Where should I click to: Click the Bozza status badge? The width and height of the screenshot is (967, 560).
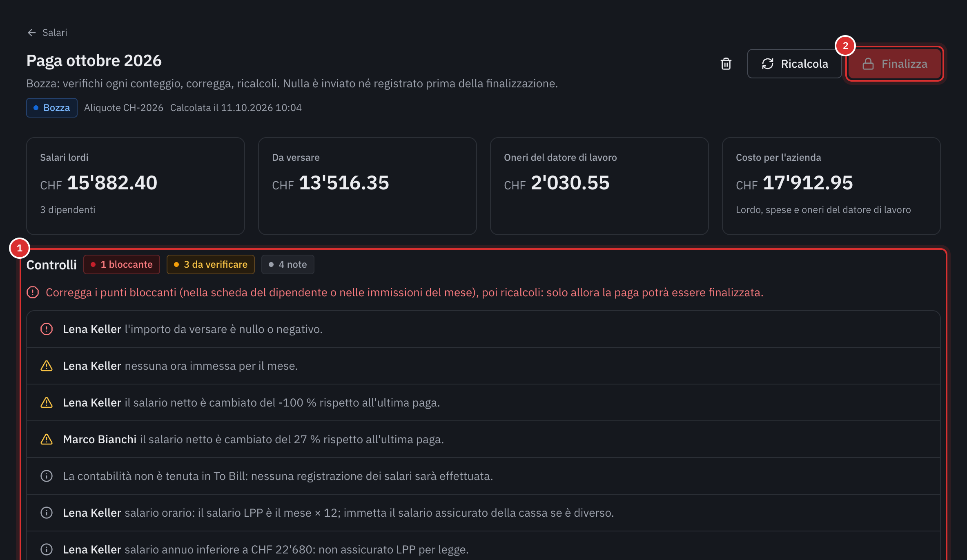(52, 108)
